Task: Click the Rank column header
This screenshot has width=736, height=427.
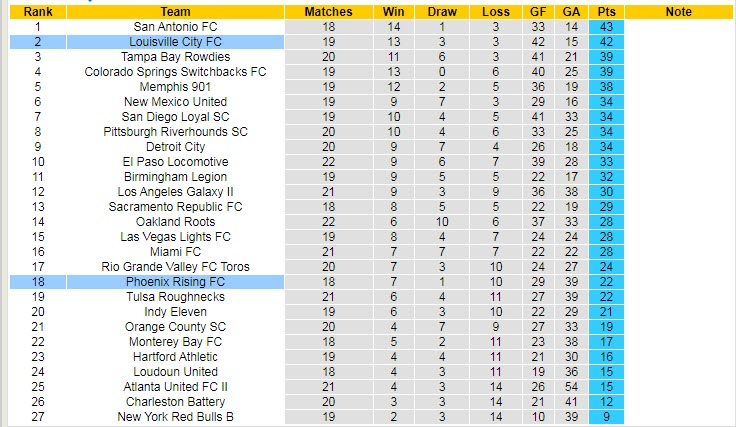Action: click(x=38, y=12)
